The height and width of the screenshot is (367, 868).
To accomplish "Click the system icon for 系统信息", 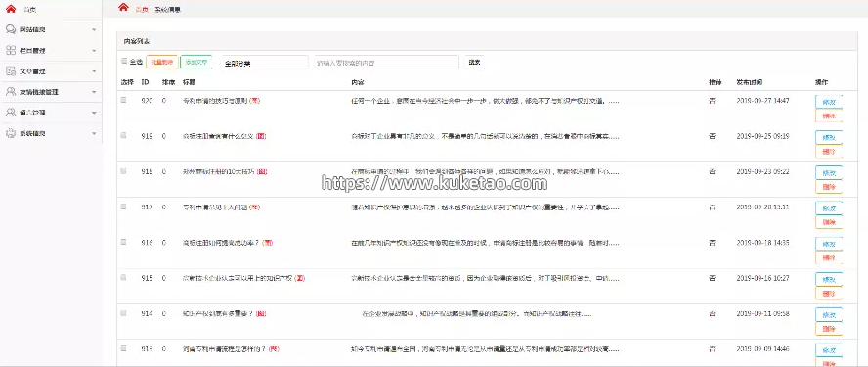I will pos(11,133).
